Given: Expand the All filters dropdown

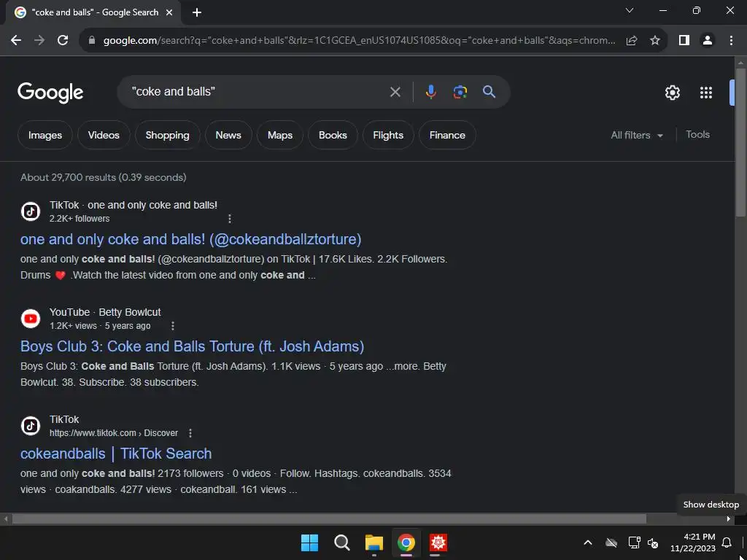Looking at the screenshot, I should click(636, 135).
